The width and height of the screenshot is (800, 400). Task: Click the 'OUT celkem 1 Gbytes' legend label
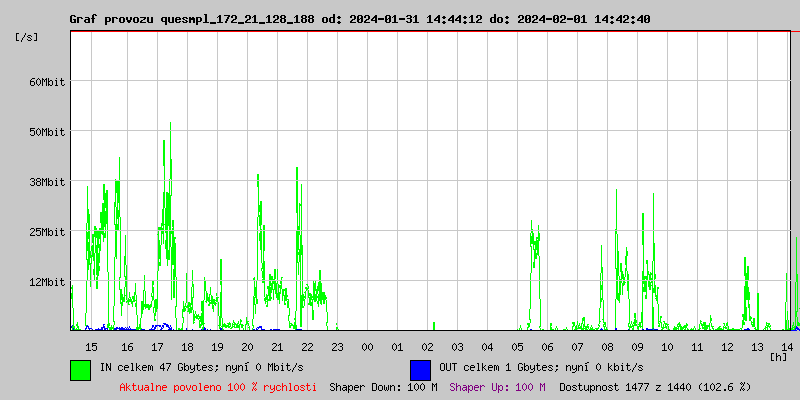click(541, 368)
